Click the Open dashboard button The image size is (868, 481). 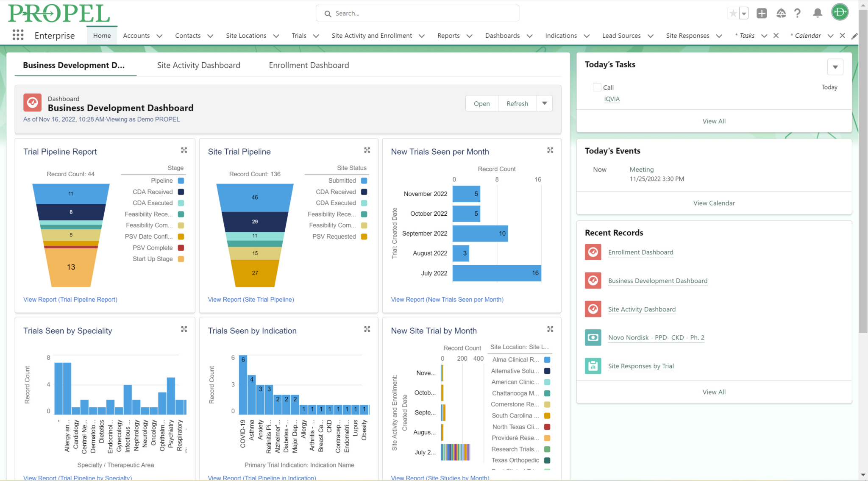coord(481,103)
